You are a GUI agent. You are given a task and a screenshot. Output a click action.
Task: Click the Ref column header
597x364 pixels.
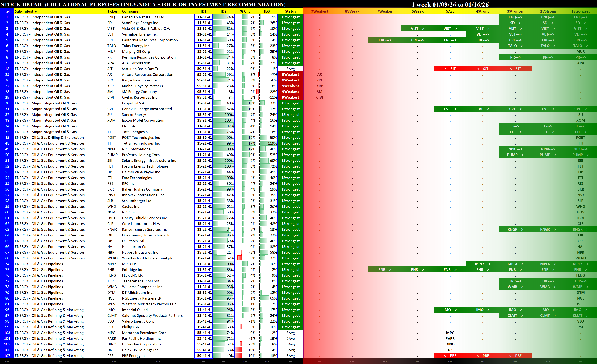pos(7,11)
